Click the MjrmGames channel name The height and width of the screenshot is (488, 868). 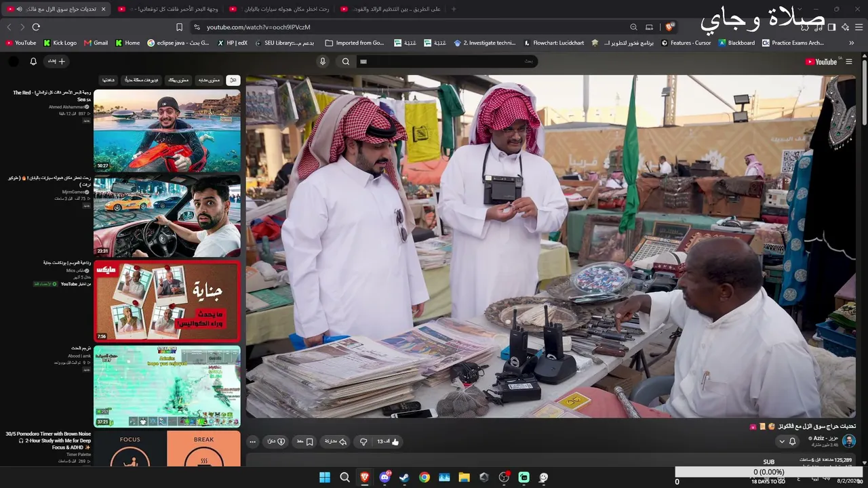click(74, 192)
